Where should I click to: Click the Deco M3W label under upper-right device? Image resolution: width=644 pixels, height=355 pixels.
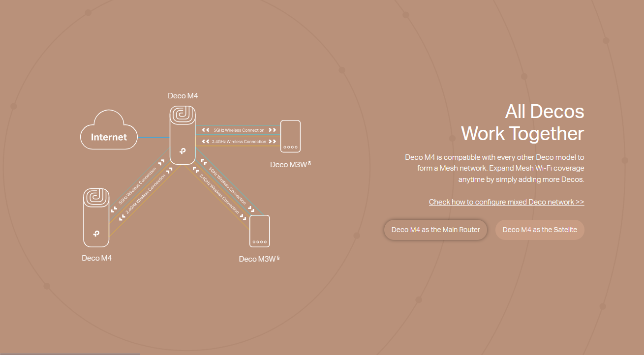[x=289, y=165]
